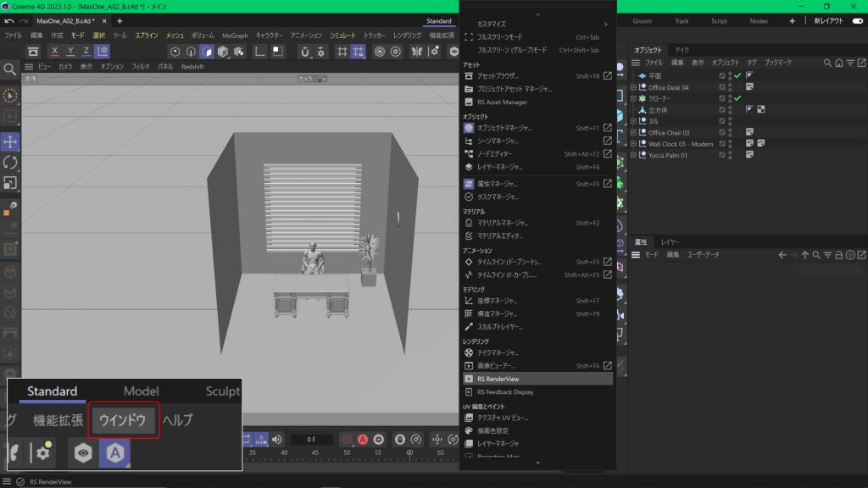This screenshot has height=488, width=868.
Task: Select the Move tool in the left toolbar
Action: [11, 141]
